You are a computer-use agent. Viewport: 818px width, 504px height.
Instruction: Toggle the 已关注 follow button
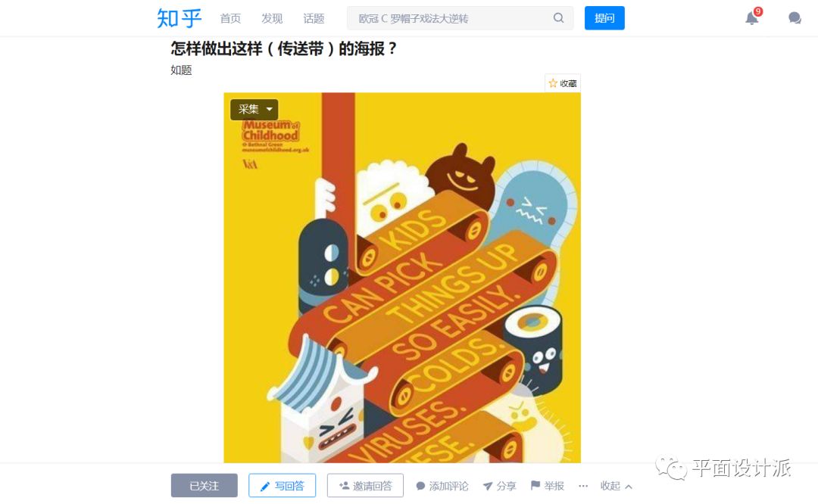[x=204, y=486]
